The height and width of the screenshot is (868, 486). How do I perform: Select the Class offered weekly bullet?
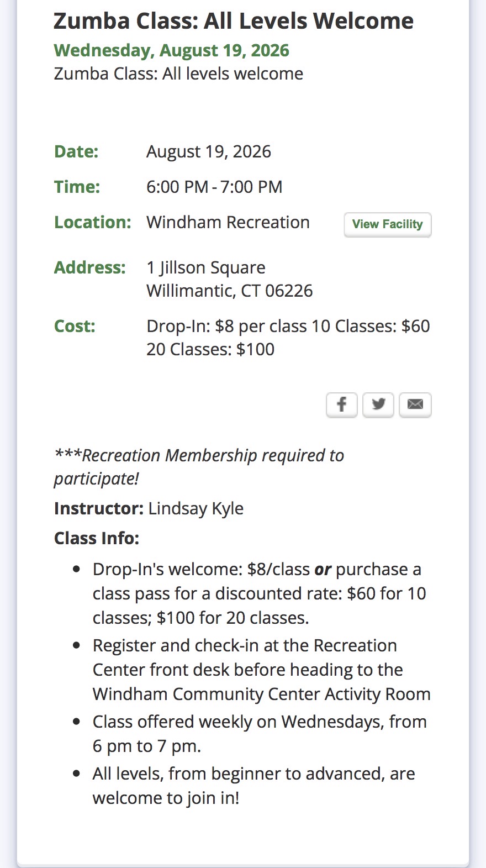click(260, 734)
